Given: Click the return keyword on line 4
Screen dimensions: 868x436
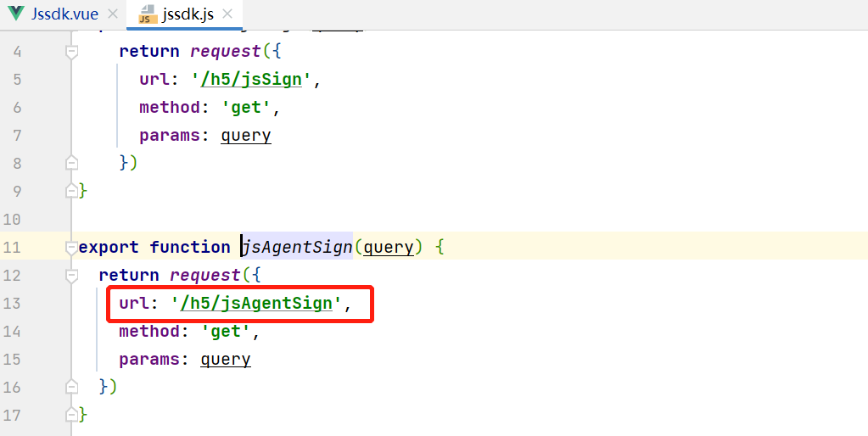Looking at the screenshot, I should (x=149, y=52).
